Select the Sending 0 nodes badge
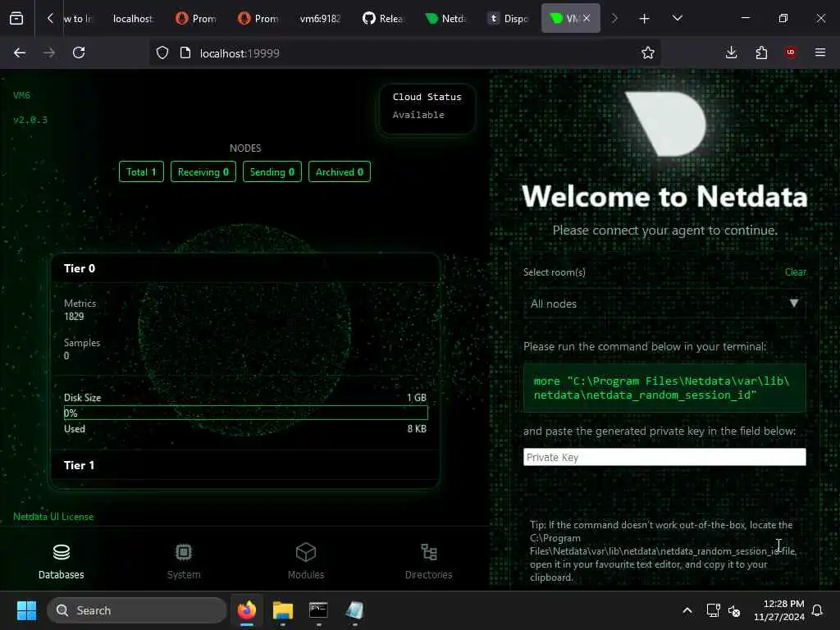840x630 pixels. [x=272, y=172]
